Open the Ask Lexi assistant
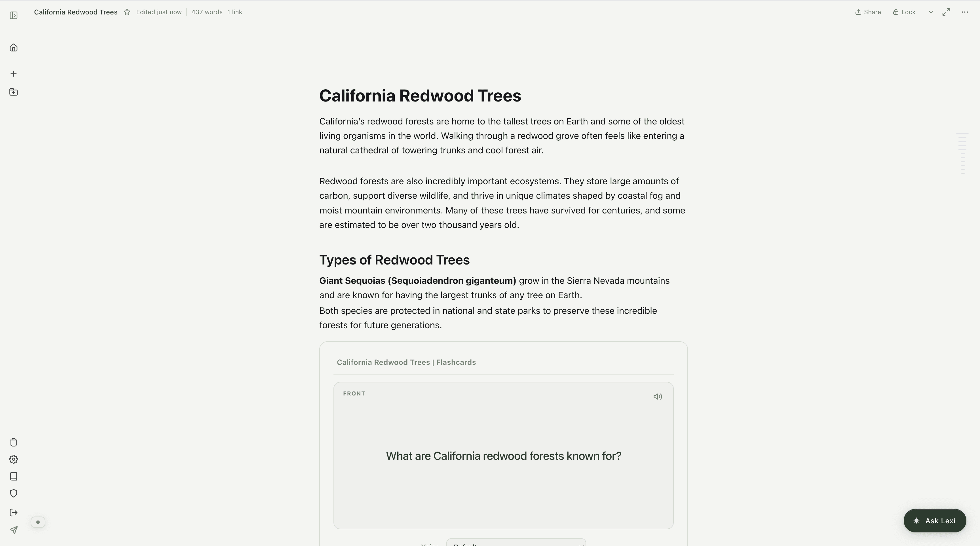The width and height of the screenshot is (980, 546). click(934, 520)
